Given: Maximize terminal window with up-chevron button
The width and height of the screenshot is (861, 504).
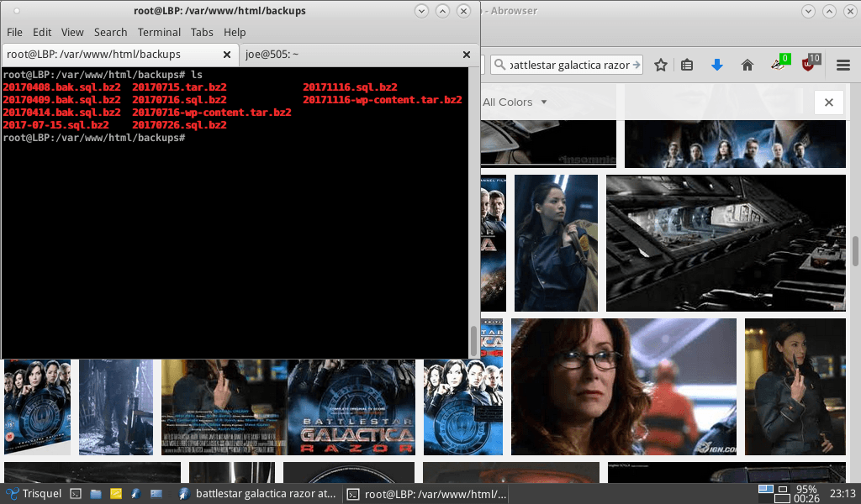Looking at the screenshot, I should tap(442, 11).
